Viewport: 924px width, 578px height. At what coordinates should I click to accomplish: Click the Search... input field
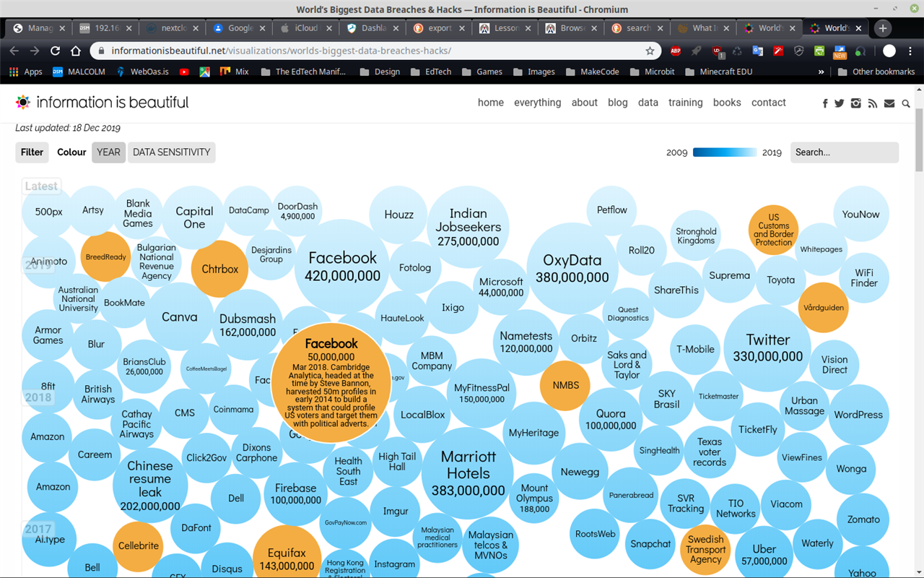coord(845,152)
